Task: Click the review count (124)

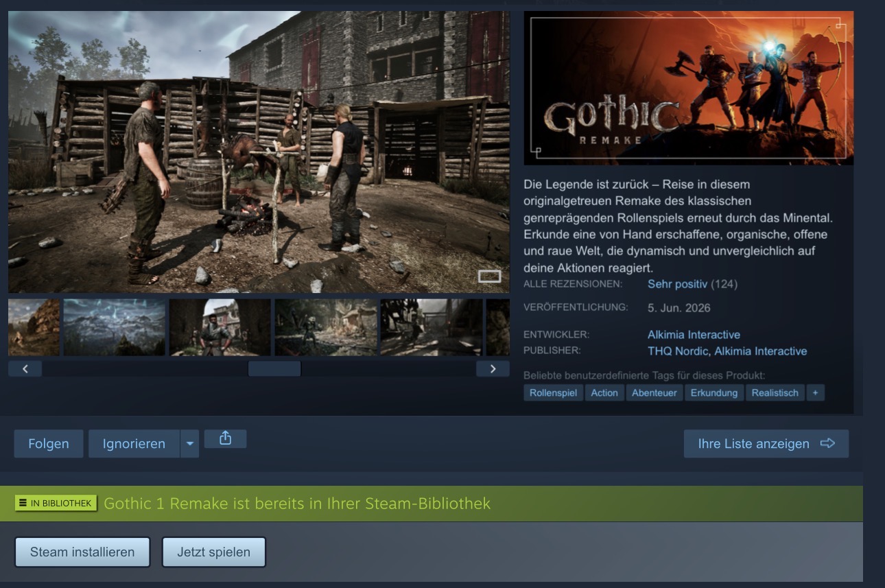Action: (724, 284)
